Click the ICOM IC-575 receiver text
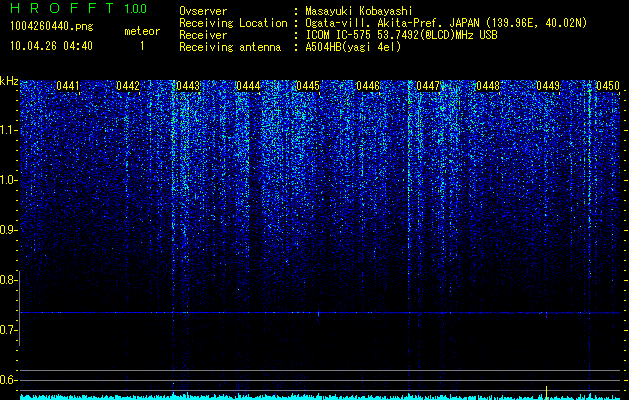This screenshot has width=629, height=400. (x=401, y=35)
